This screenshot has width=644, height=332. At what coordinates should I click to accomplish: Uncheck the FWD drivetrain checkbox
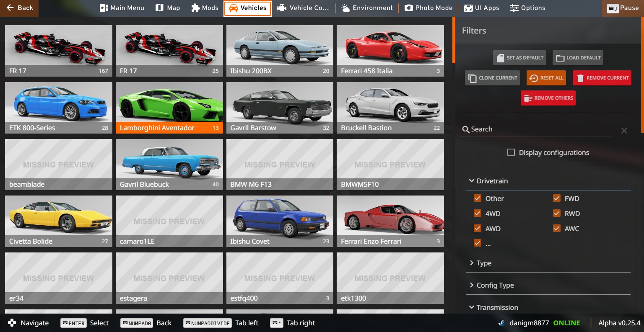click(x=557, y=198)
